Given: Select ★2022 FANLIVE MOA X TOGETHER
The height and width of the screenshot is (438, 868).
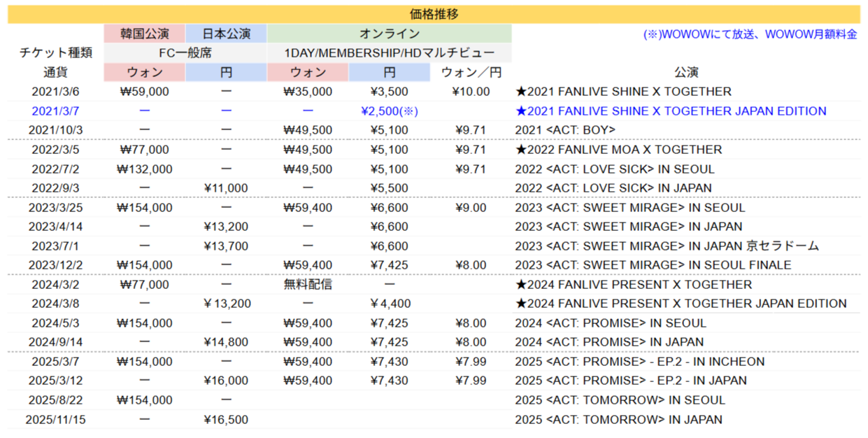Looking at the screenshot, I should [x=618, y=150].
